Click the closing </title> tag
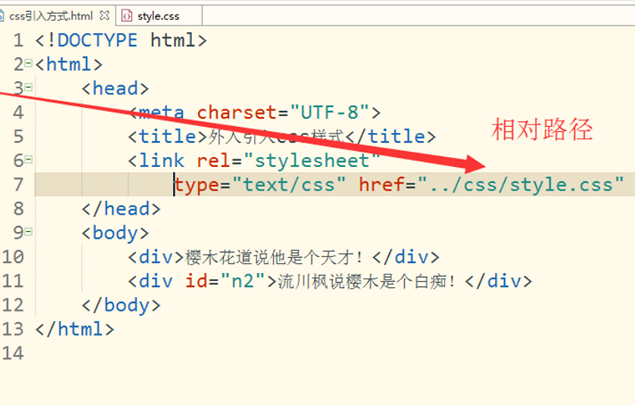The width and height of the screenshot is (635, 405). [x=391, y=136]
